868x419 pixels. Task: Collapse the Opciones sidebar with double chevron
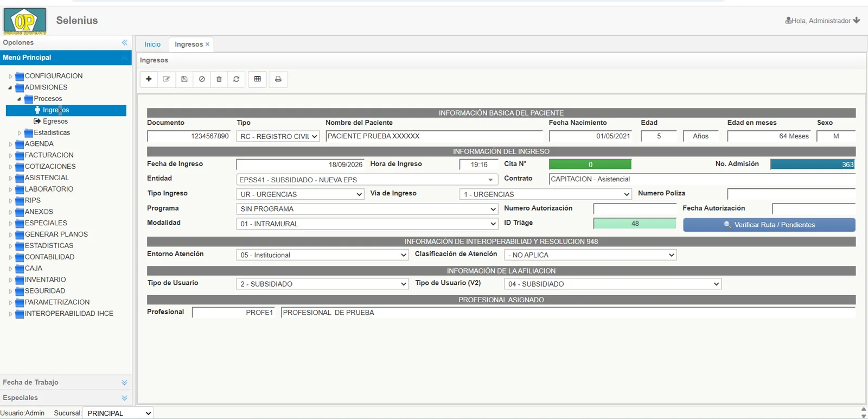pos(125,42)
